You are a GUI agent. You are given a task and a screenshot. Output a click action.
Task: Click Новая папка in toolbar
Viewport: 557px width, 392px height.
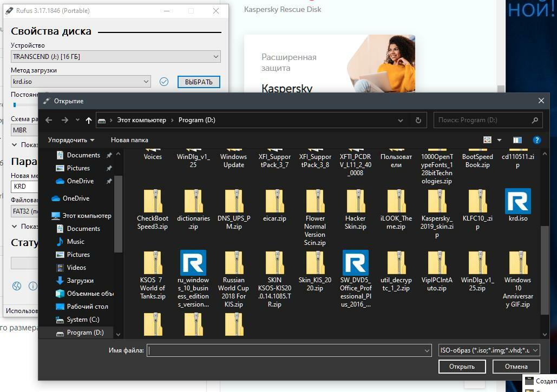pyautogui.click(x=129, y=140)
